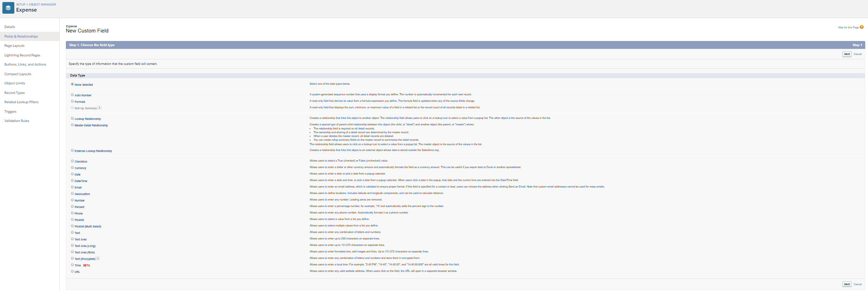Click the 'Select one of the data types below.' text
Viewport: 868px width, 291px height.
330,84
